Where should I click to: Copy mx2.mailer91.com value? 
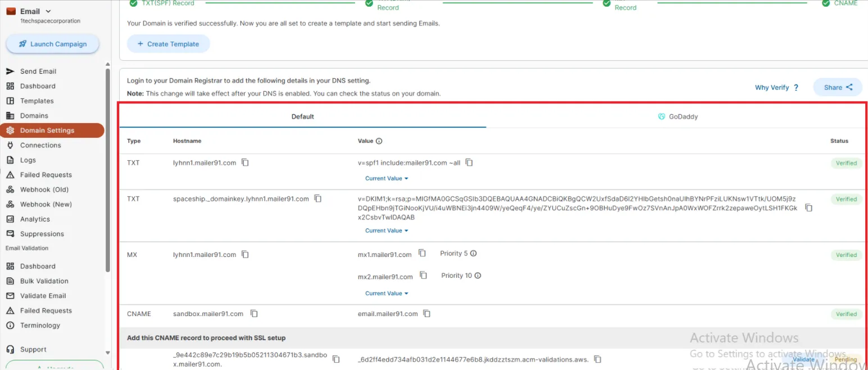[x=424, y=276]
